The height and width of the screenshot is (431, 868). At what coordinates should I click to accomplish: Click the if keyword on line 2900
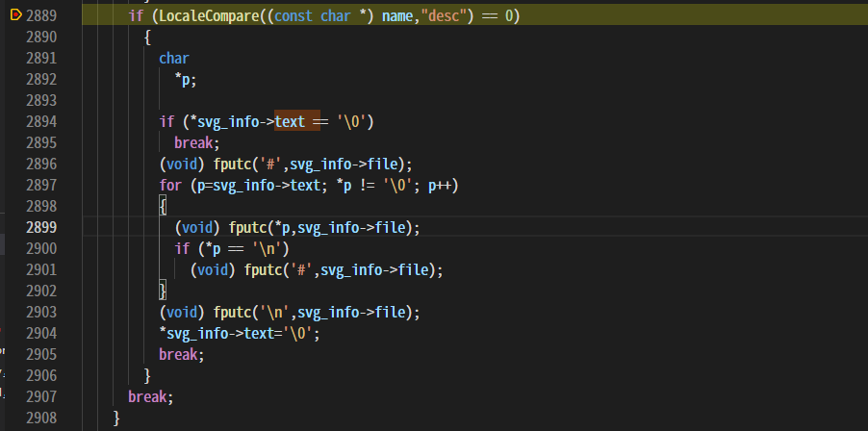[182, 248]
